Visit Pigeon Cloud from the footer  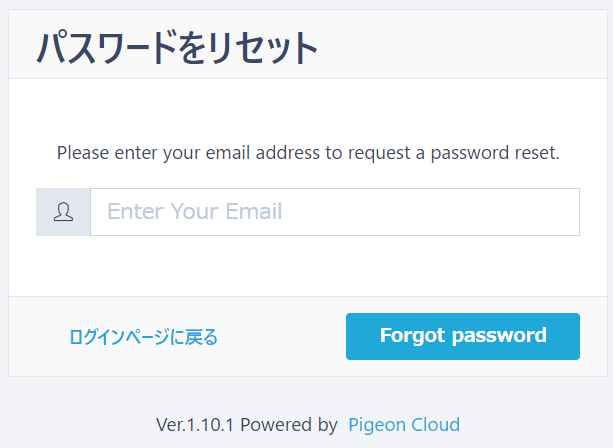pos(404,424)
